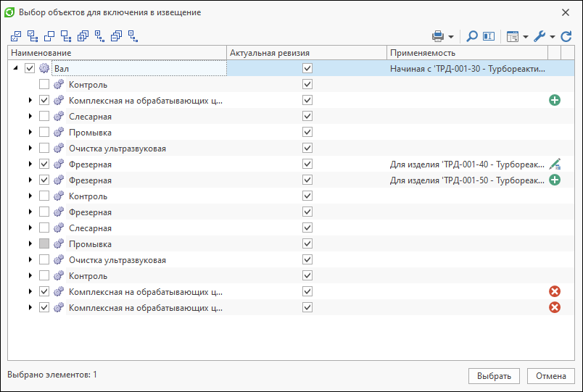The height and width of the screenshot is (392, 583).
Task: Click the printer icon in toolbar
Action: coord(438,36)
